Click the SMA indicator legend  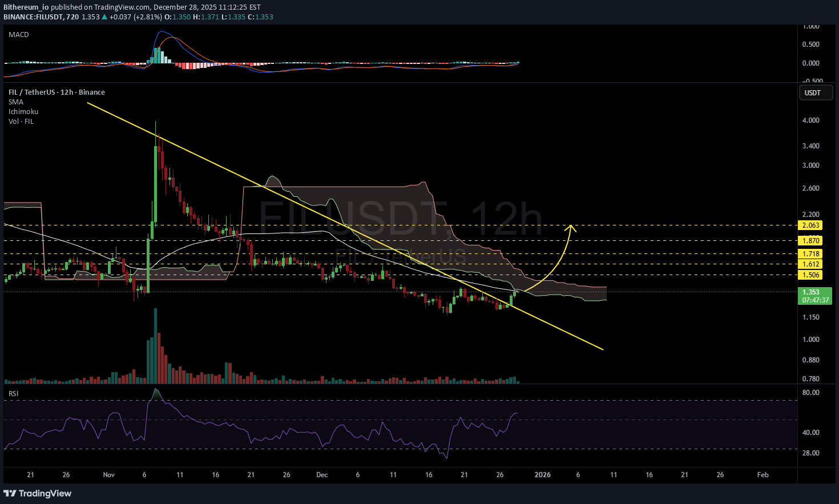pos(16,102)
